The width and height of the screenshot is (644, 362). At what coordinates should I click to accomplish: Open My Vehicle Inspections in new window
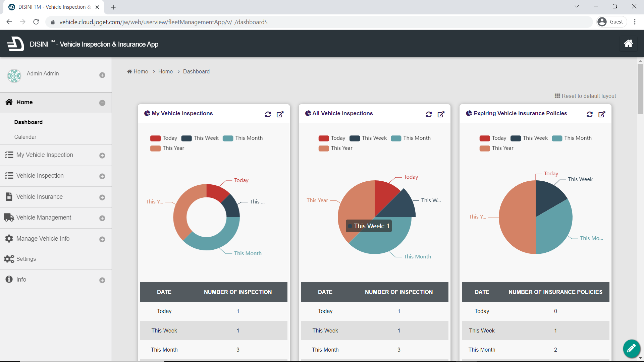pos(280,115)
